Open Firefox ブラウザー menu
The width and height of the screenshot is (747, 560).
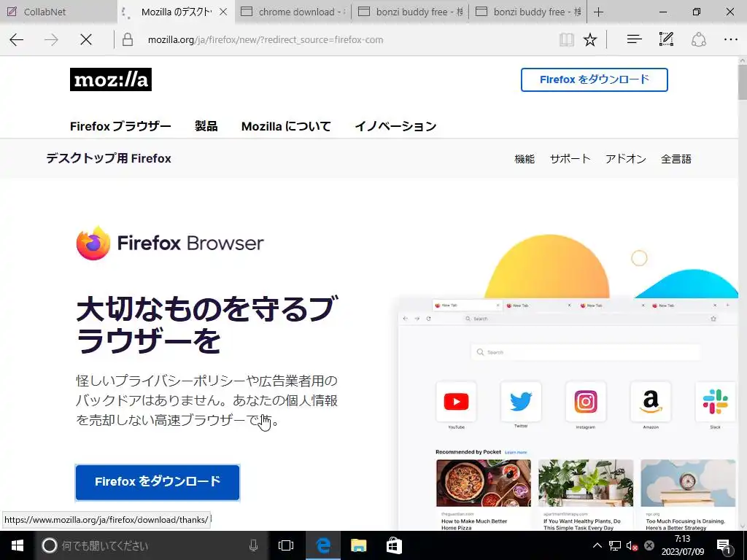point(120,126)
